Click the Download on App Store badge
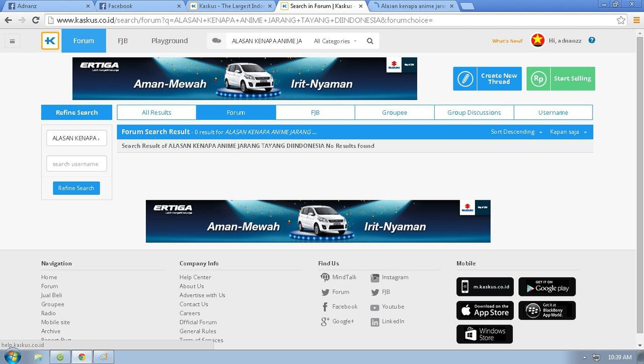This screenshot has height=364, width=644. coord(485,311)
